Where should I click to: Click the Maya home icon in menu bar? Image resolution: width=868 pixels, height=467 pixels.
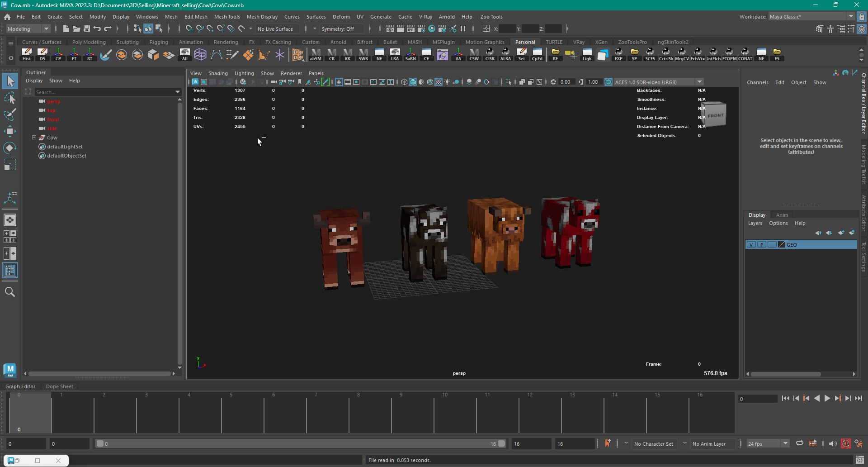(7, 17)
